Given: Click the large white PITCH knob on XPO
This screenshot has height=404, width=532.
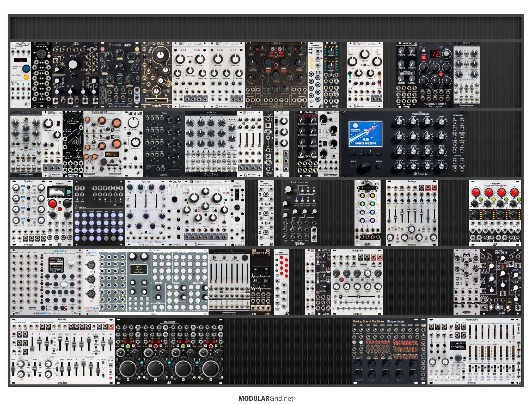Looking at the screenshot, I should pyautogui.click(x=73, y=64).
